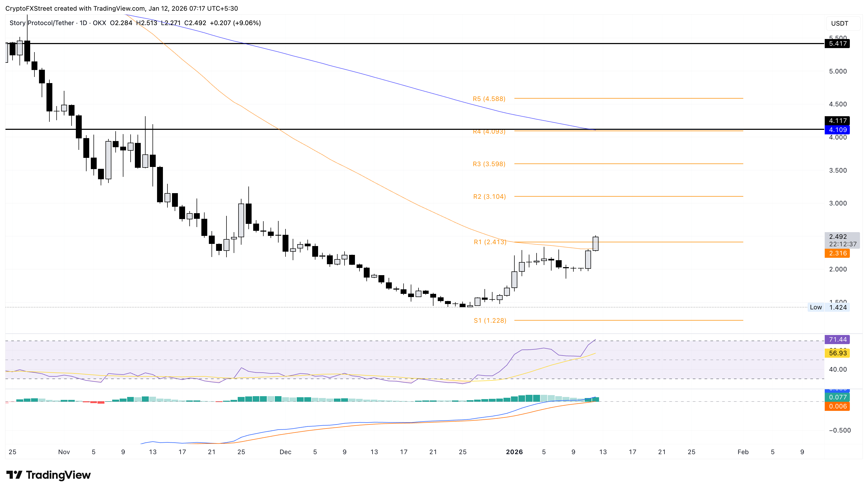Click the orange MACD signal 0.006 label
Viewport: 868px width, 491px height.
point(837,406)
